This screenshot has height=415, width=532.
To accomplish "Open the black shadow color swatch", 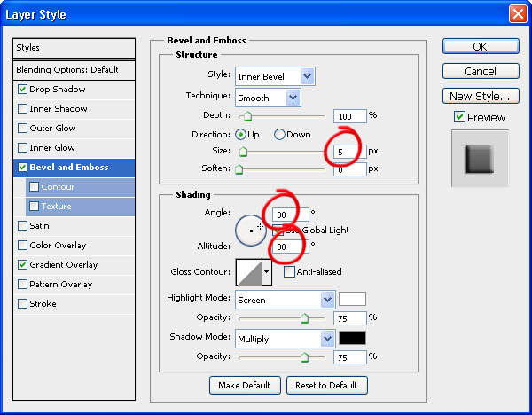I will tap(352, 338).
